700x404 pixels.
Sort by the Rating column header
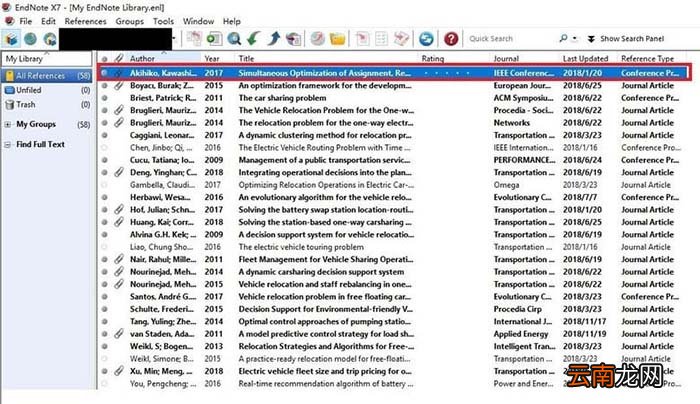pos(454,58)
